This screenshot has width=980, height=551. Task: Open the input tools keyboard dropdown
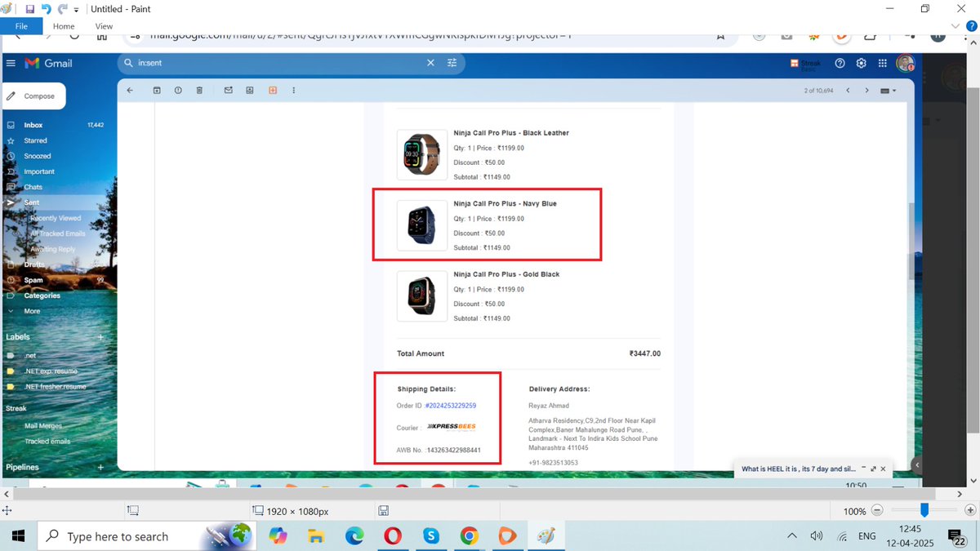coord(889,90)
